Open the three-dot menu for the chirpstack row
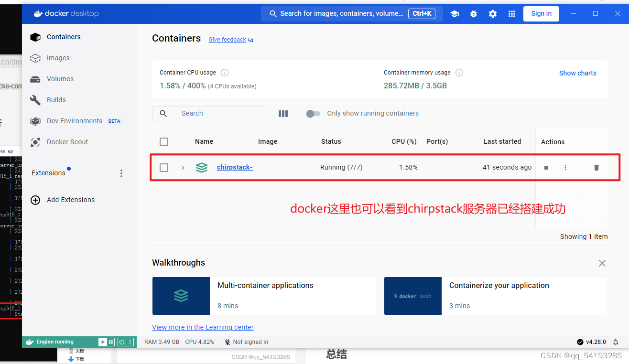 [x=565, y=168]
